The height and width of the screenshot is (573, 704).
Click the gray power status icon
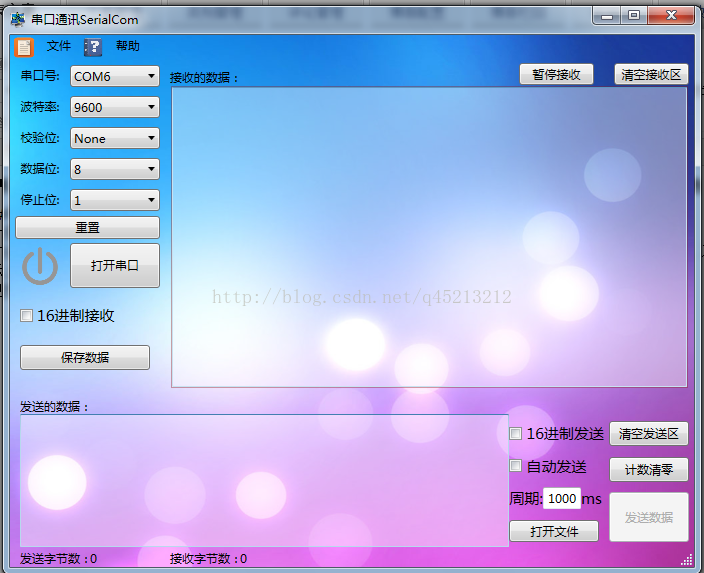coord(40,266)
